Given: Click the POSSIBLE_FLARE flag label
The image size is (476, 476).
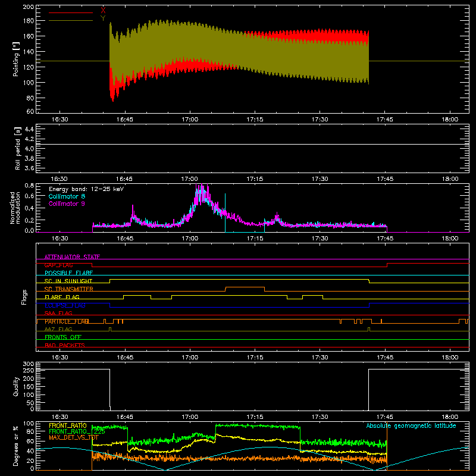Looking at the screenshot, I should coord(68,273).
